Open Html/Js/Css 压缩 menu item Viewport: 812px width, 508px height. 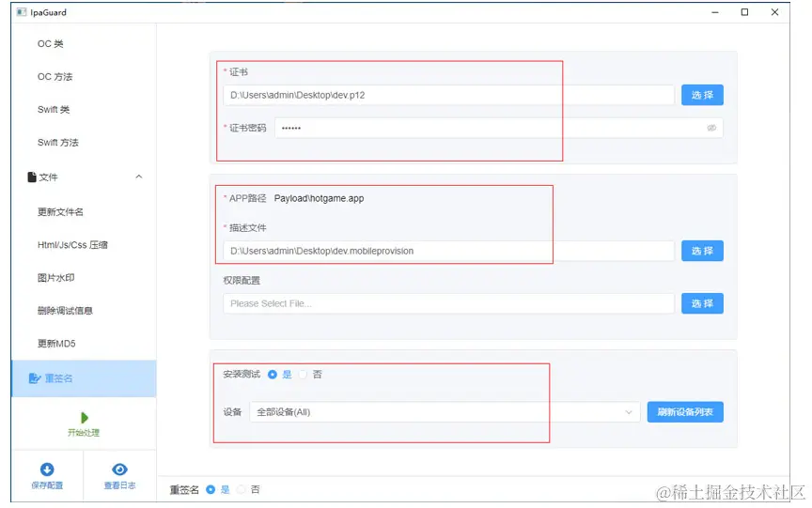click(x=72, y=245)
